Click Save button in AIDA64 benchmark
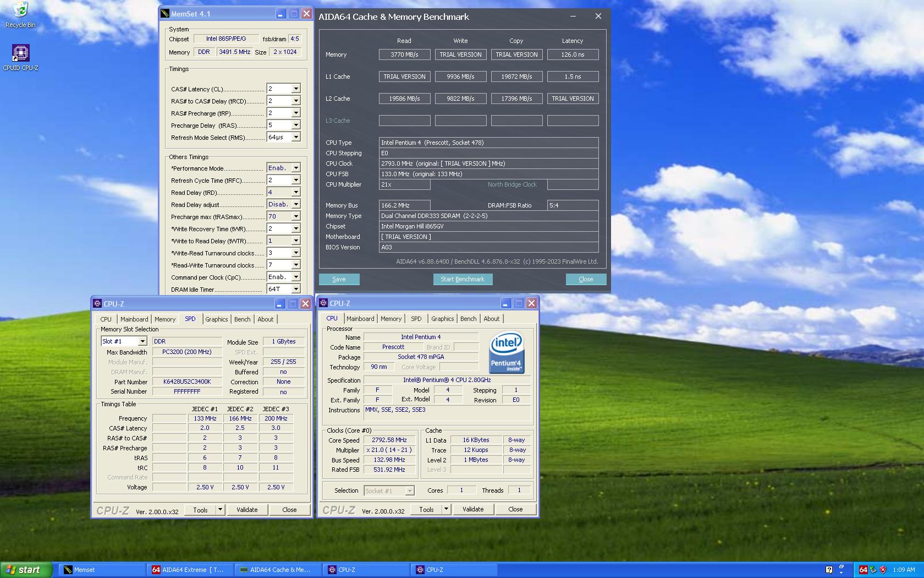The image size is (924, 578). point(339,279)
